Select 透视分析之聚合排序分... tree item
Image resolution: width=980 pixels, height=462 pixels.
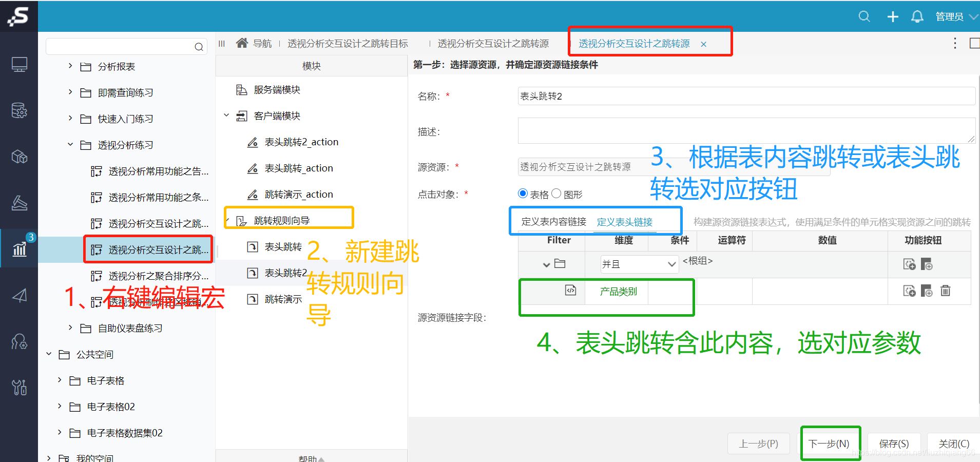tap(150, 276)
